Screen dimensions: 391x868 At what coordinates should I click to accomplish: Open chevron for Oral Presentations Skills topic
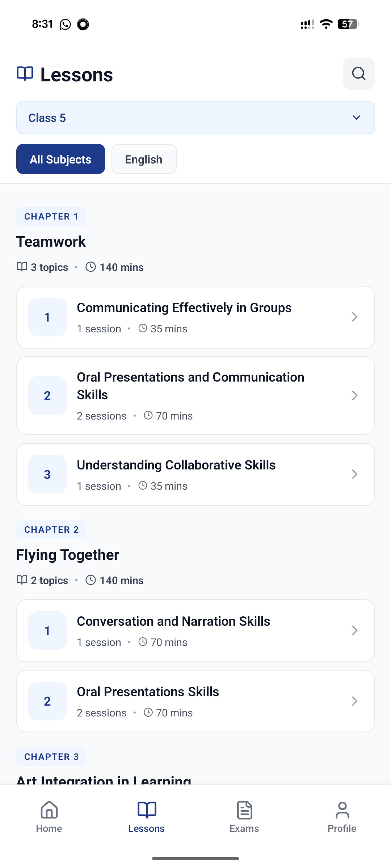click(354, 701)
